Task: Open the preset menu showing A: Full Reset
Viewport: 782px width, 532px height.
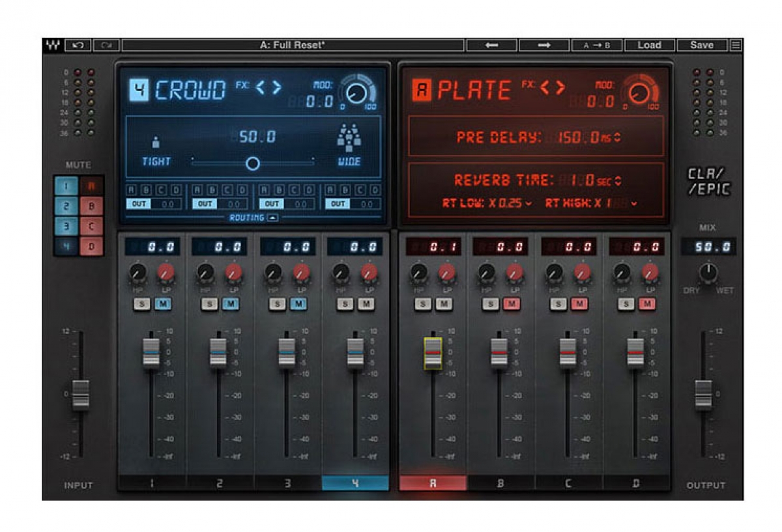Action: coord(293,46)
